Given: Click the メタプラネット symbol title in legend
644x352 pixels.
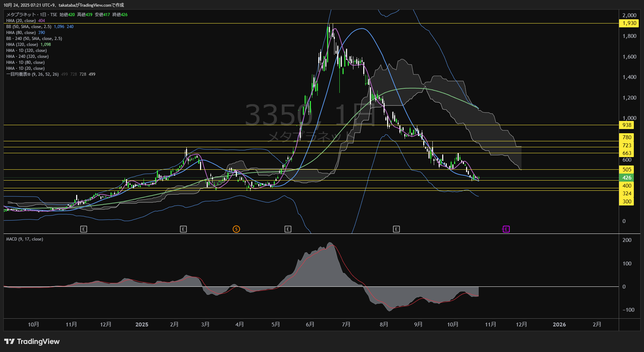Looking at the screenshot, I should pyautogui.click(x=21, y=15).
